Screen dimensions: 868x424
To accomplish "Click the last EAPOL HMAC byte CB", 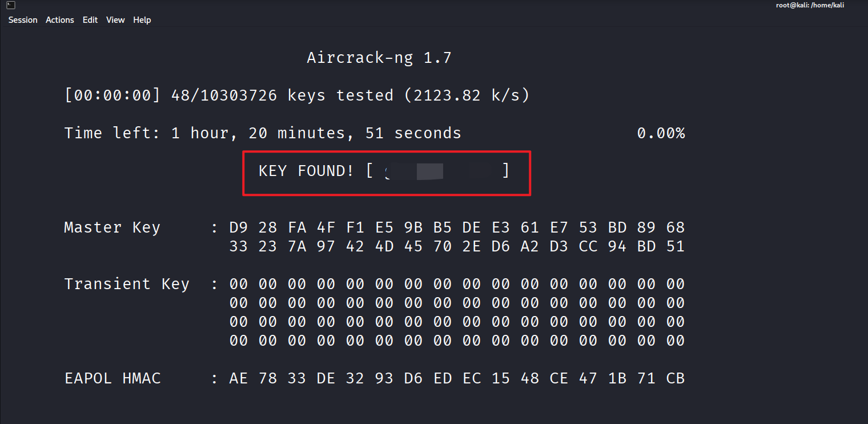I will click(675, 378).
